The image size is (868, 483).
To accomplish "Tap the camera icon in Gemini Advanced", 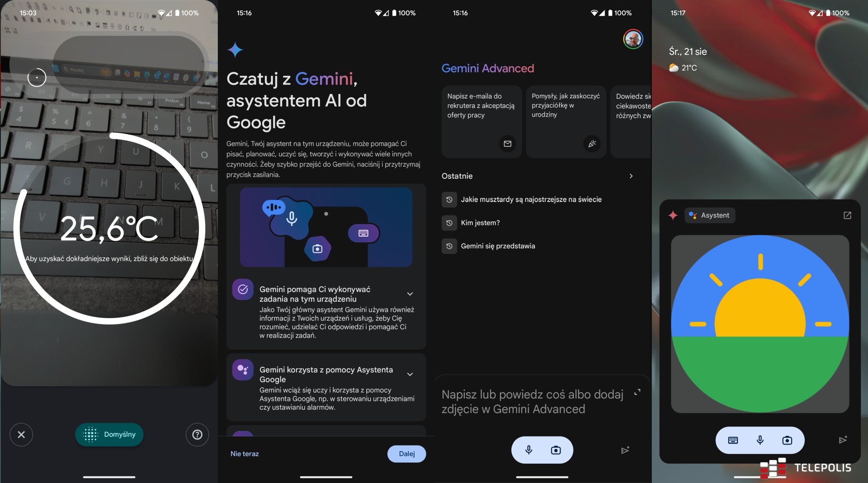I will pos(556,450).
